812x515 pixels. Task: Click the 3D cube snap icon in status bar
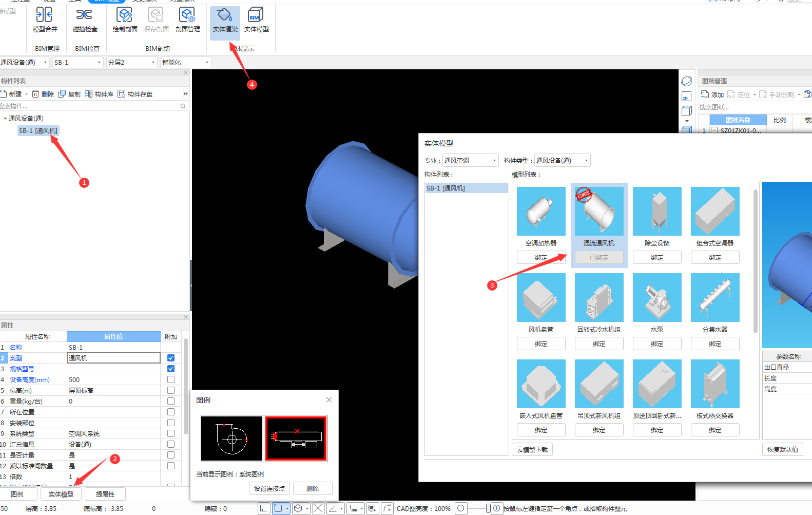[x=298, y=508]
